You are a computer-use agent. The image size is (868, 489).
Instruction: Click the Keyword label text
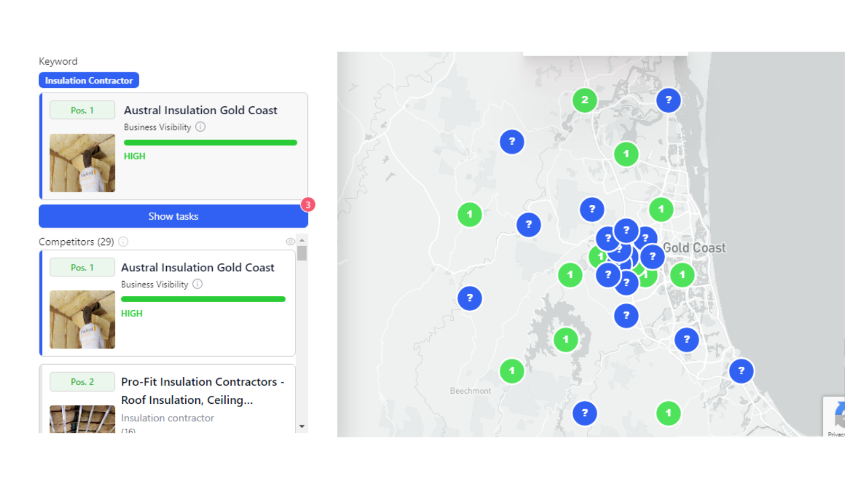point(58,61)
